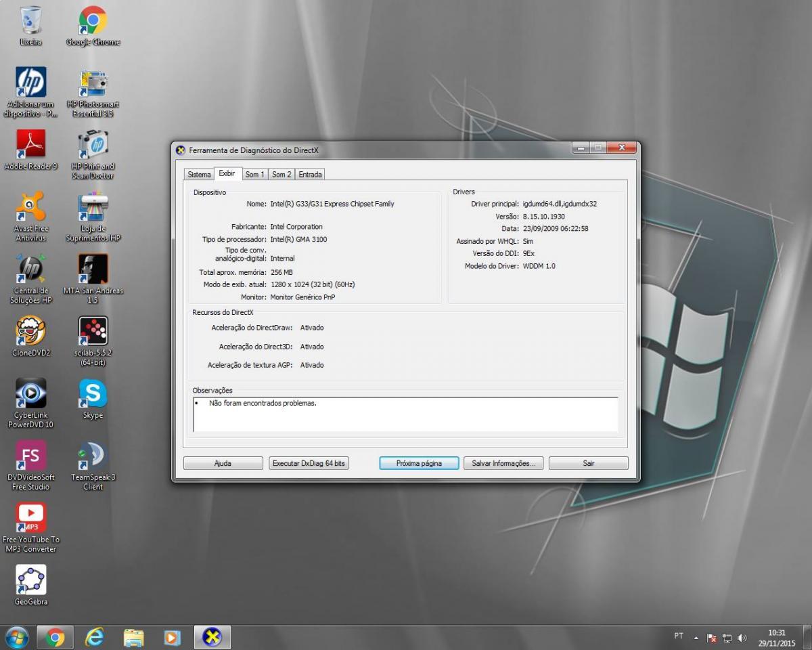Click the '256 MB' memory value
This screenshot has width=812, height=650.
pyautogui.click(x=281, y=272)
